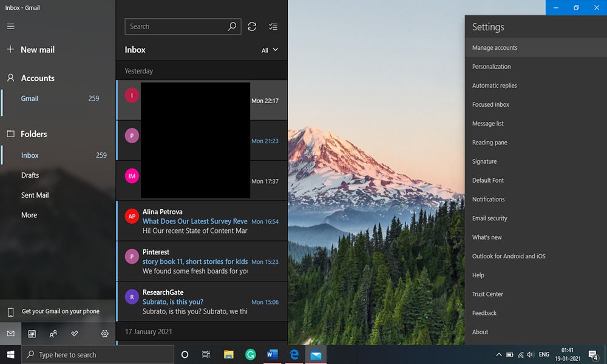Open About in Settings
Image resolution: width=607 pixels, height=364 pixels.
point(536,332)
